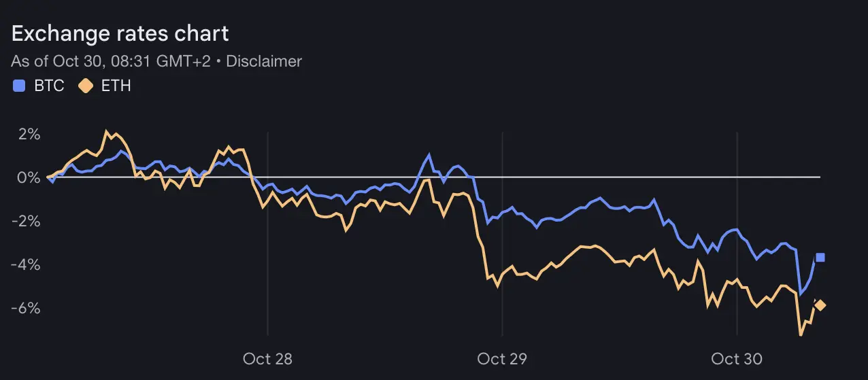Click the orange ETH legend diamond icon
This screenshot has width=868, height=380.
tap(86, 86)
